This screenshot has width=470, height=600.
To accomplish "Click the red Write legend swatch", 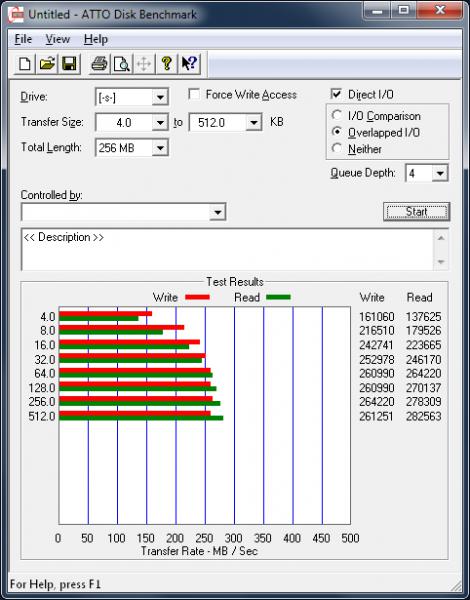I will pos(197,297).
